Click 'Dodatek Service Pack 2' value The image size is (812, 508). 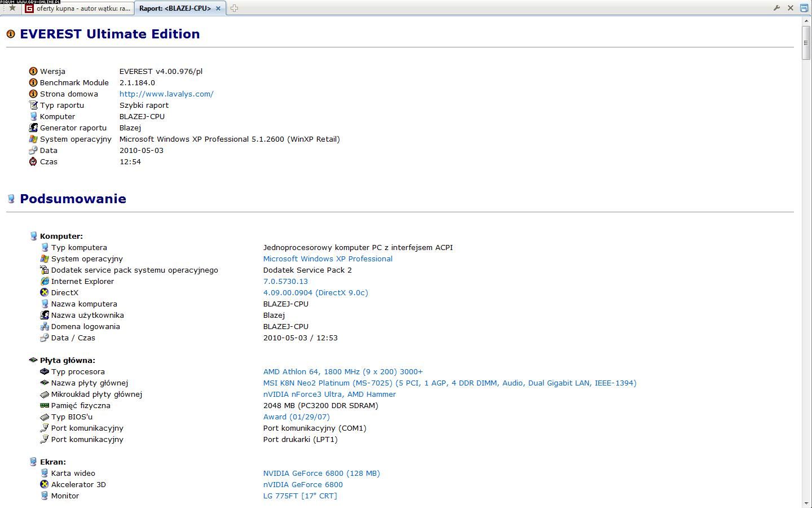(x=307, y=270)
